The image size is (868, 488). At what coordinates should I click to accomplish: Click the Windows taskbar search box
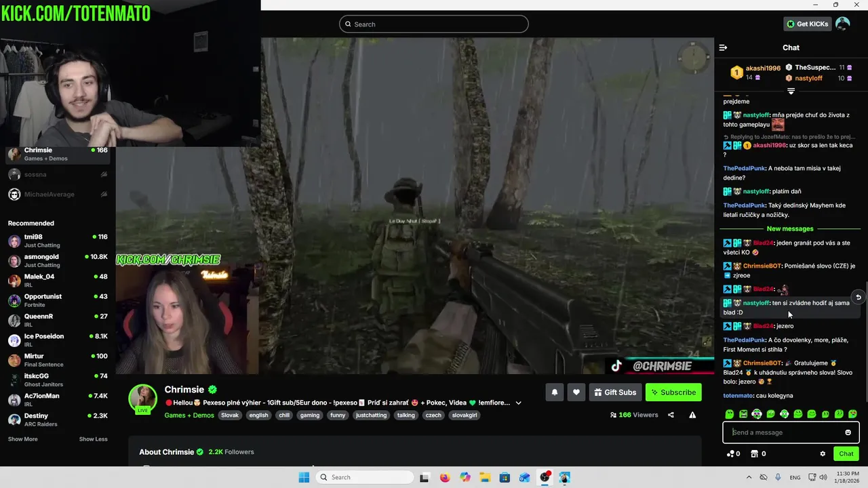(x=365, y=477)
